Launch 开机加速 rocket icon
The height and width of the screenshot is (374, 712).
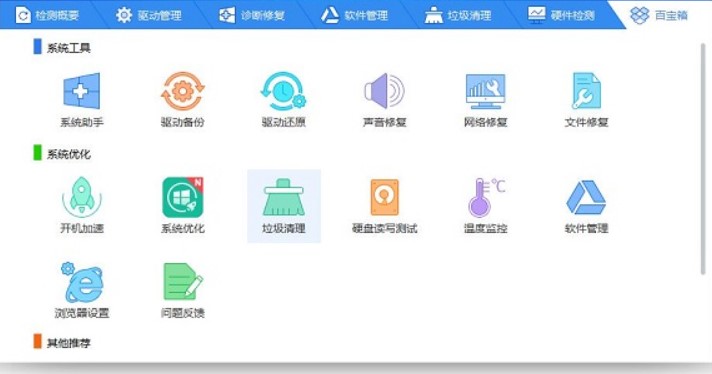(82, 197)
